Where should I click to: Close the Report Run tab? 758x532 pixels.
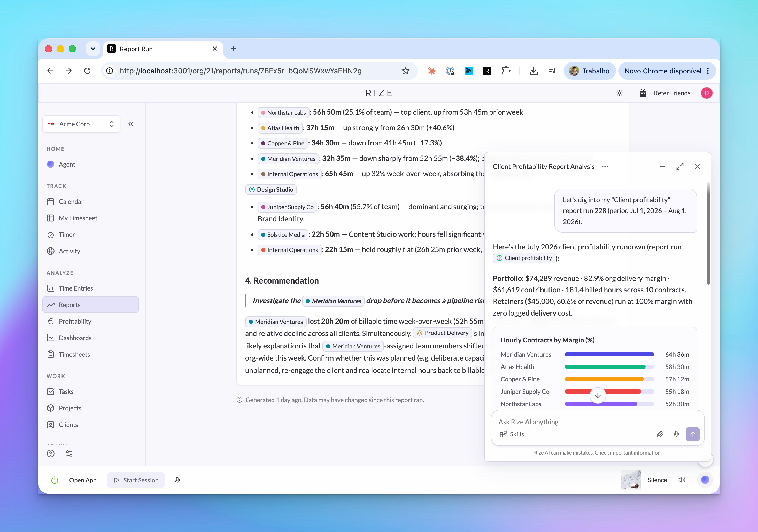[x=215, y=49]
